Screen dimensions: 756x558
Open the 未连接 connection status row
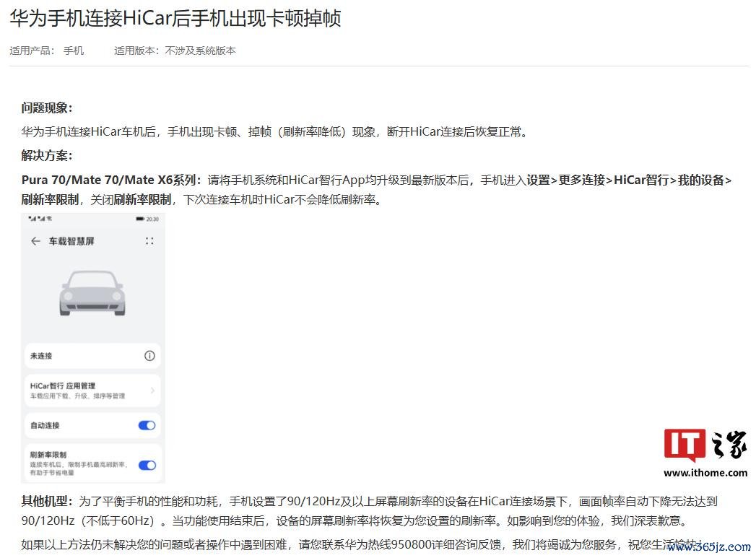(x=92, y=356)
